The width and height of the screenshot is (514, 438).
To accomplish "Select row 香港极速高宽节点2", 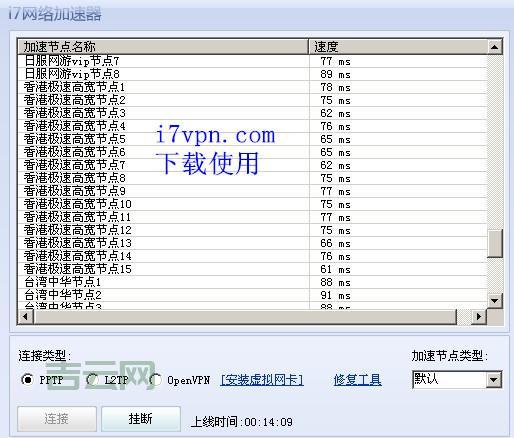I will [252, 100].
